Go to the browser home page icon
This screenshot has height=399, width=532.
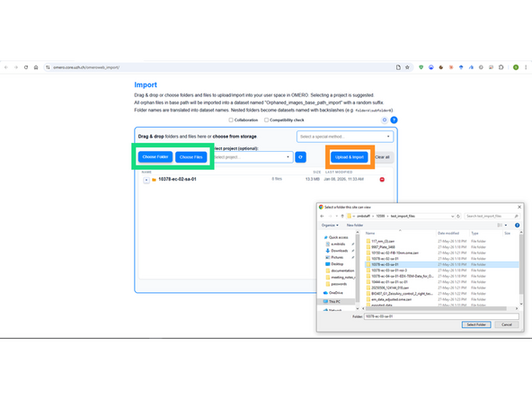(x=36, y=67)
